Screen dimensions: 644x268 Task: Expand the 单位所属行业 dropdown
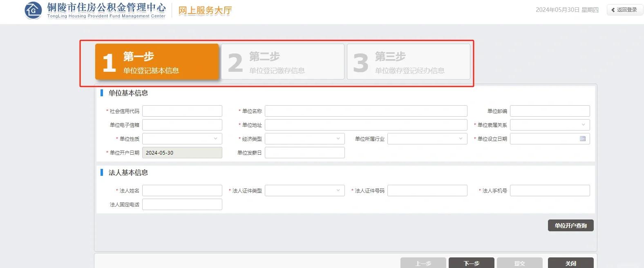(x=427, y=139)
